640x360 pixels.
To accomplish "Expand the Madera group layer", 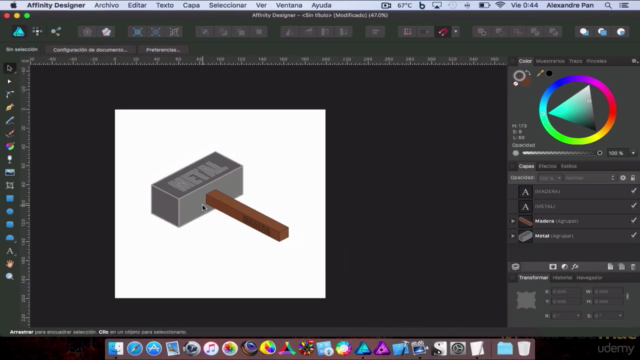I will pyautogui.click(x=513, y=221).
